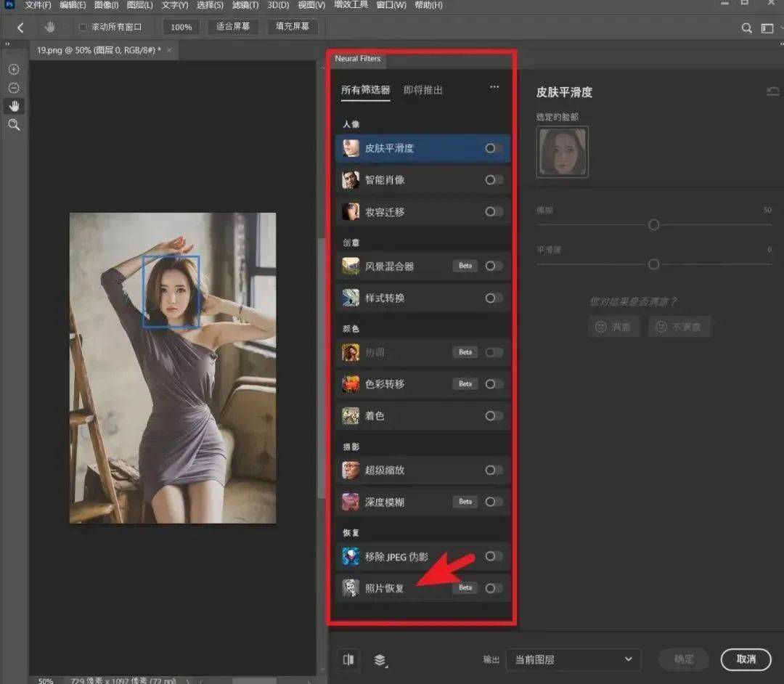
Task: Click the search icon in top right corner
Action: pos(746,28)
